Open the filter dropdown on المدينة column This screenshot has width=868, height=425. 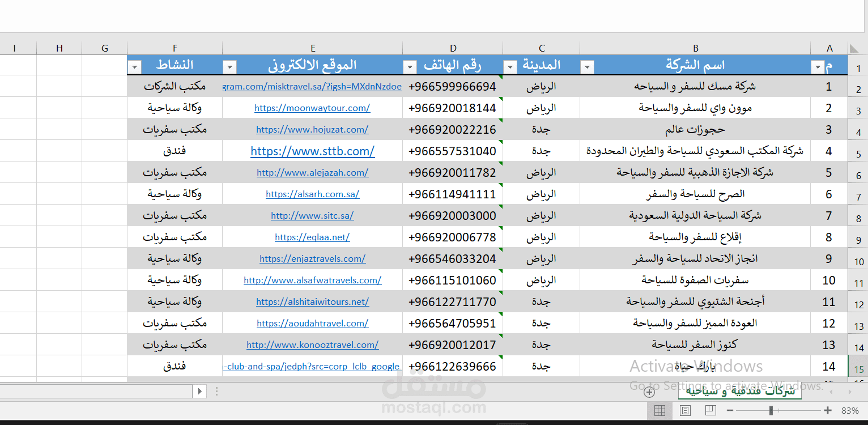(x=510, y=66)
